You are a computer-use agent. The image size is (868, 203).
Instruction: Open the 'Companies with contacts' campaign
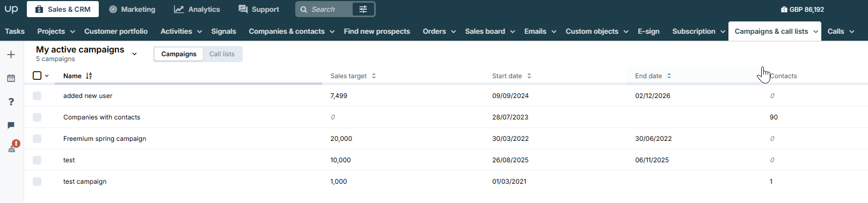101,117
